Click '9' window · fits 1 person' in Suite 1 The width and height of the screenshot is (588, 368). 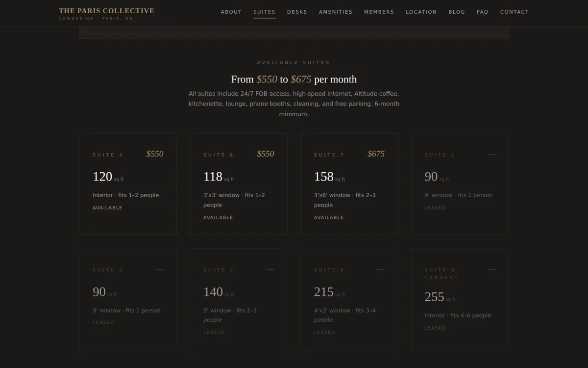point(459,195)
